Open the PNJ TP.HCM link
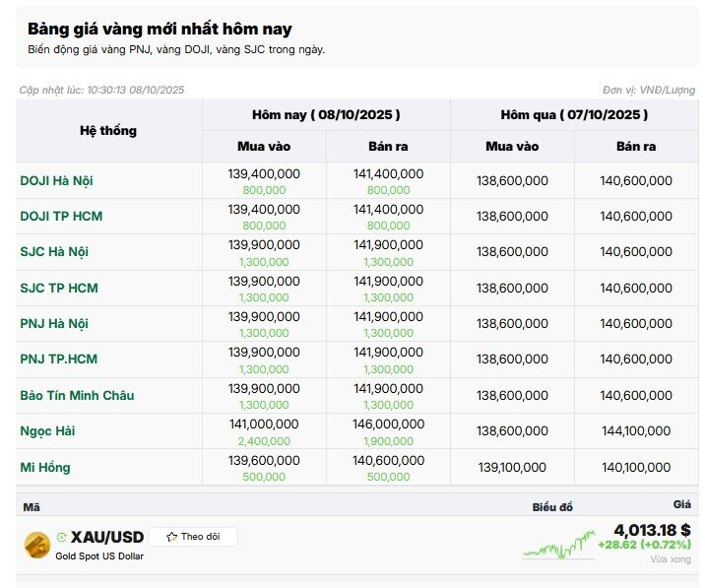Screen dimensions: 705x588 point(58,359)
